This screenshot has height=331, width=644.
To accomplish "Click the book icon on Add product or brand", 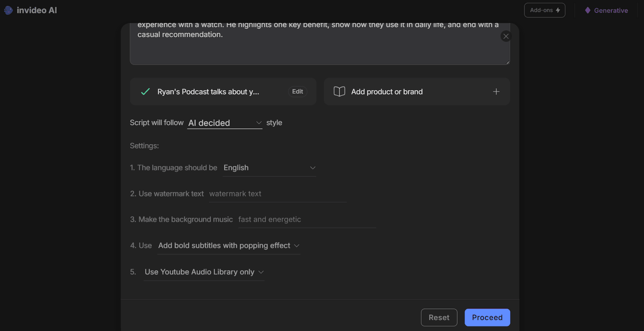I will click(339, 91).
